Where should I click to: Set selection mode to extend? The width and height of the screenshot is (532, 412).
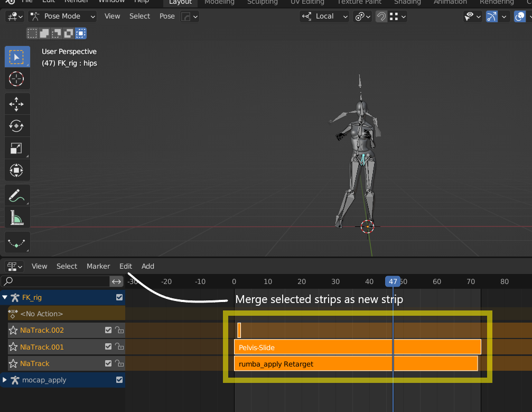(x=44, y=33)
